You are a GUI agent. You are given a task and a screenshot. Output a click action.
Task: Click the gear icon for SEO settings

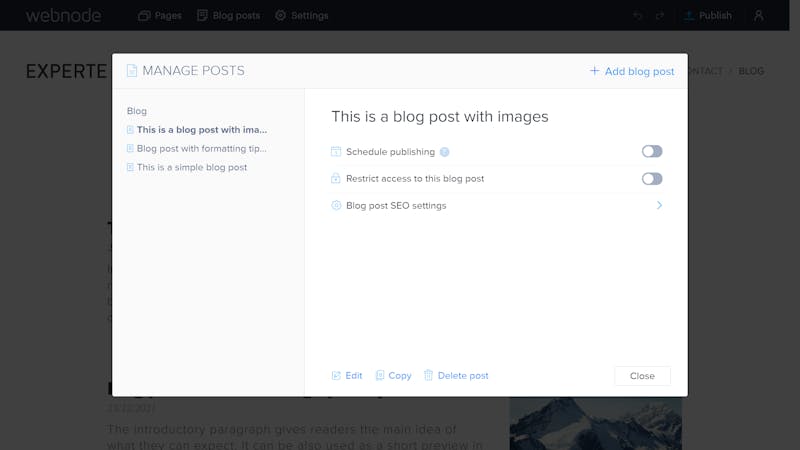[x=336, y=205]
